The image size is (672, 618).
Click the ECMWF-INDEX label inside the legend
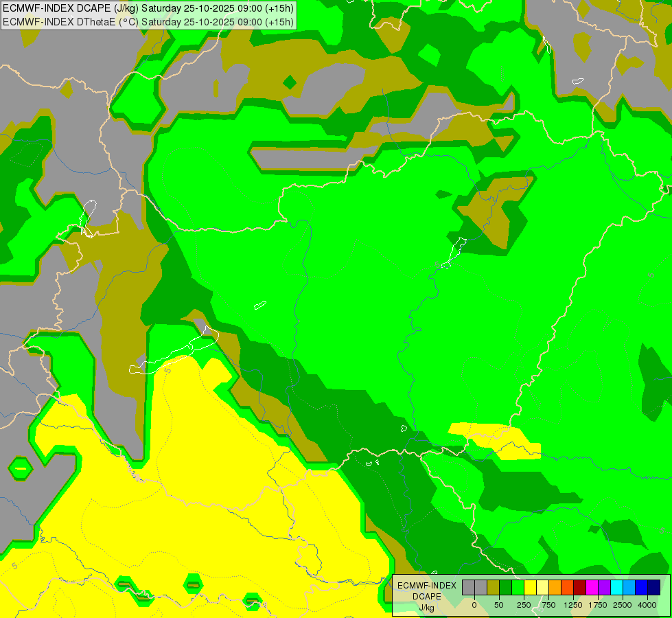coord(427,586)
